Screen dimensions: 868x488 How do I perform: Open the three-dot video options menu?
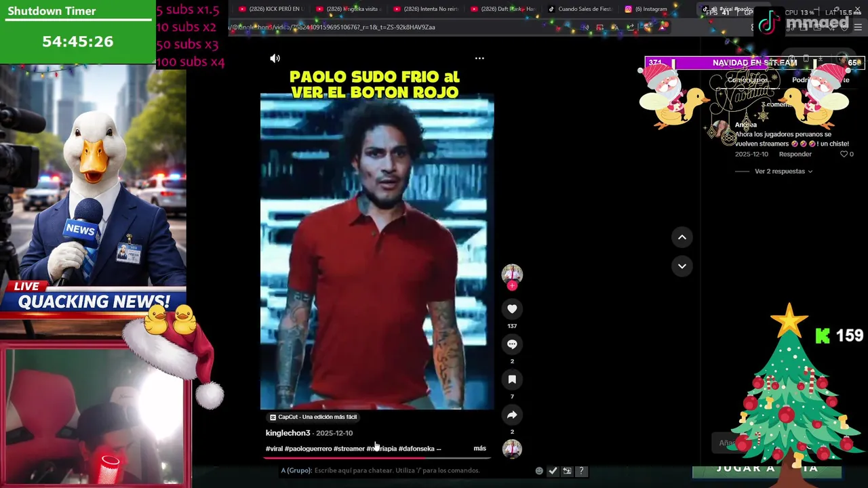coord(479,58)
